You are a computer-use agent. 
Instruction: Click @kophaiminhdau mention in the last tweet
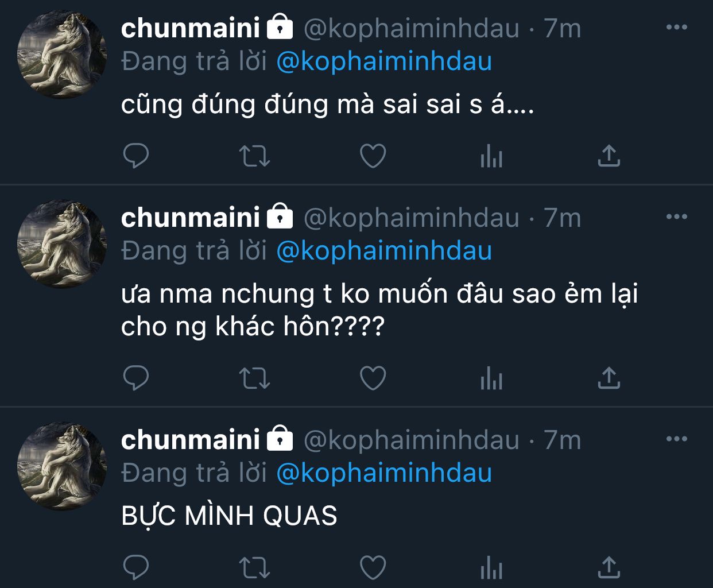(x=384, y=473)
